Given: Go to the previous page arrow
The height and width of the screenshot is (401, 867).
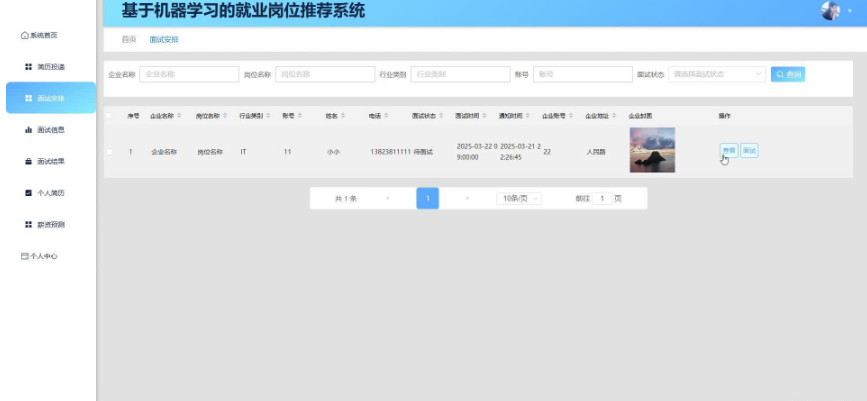Looking at the screenshot, I should pos(388,199).
